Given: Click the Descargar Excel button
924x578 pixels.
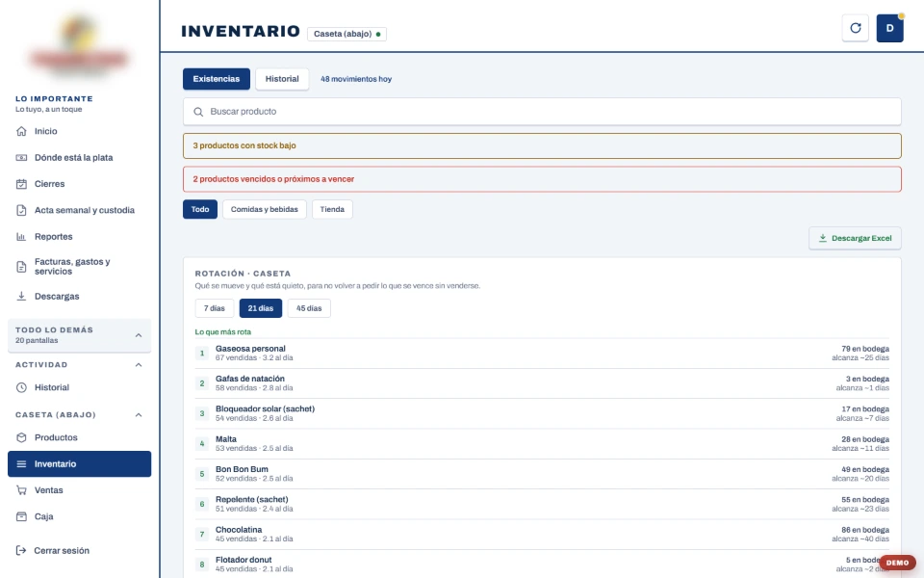Looking at the screenshot, I should (x=855, y=238).
